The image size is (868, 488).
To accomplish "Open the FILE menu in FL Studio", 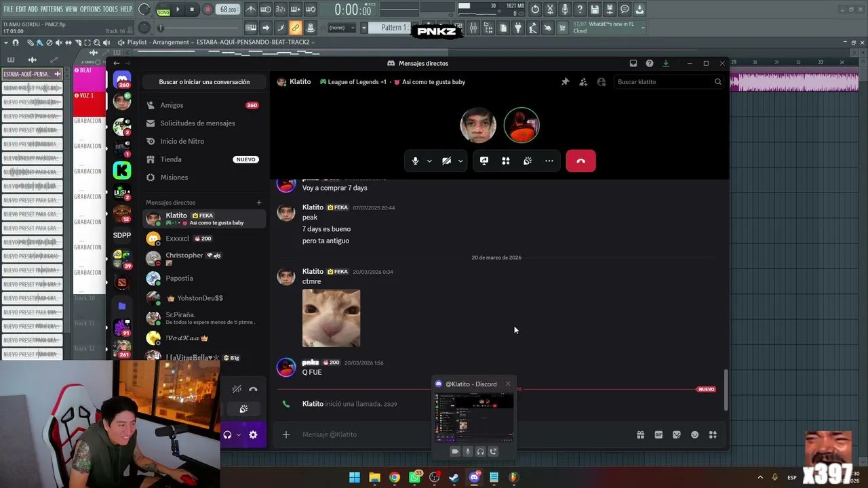I will coord(8,9).
